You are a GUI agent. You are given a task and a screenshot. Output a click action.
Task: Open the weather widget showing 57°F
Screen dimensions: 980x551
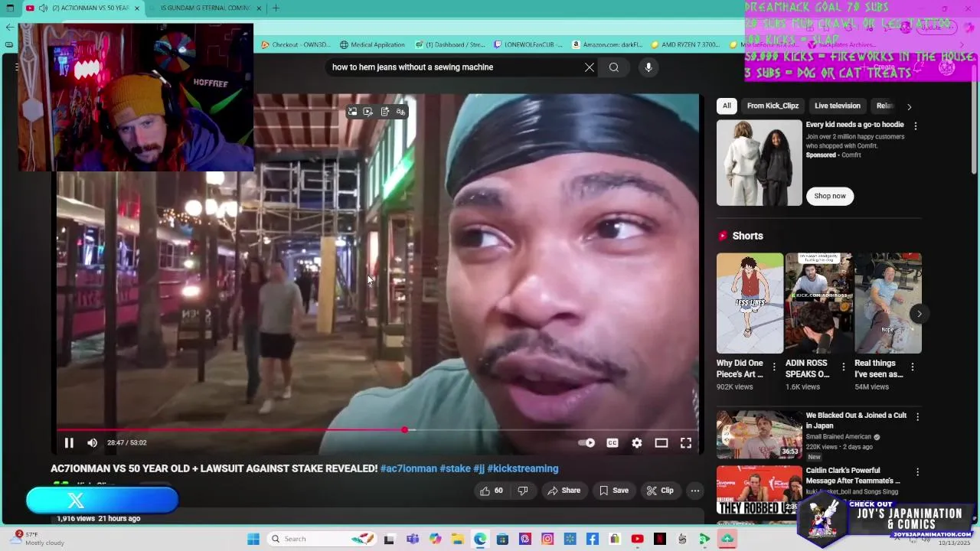38,539
